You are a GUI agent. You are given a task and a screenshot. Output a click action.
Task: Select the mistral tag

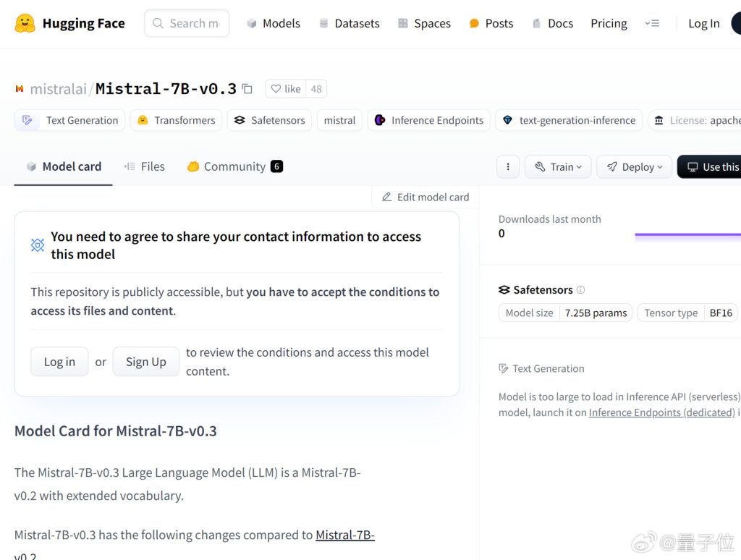(340, 121)
